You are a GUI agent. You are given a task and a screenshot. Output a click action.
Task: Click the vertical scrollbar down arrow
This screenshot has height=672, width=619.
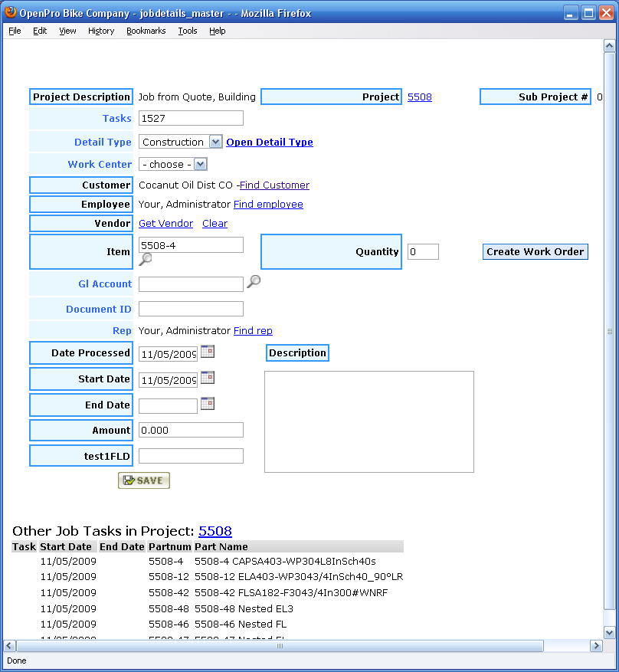[x=610, y=632]
